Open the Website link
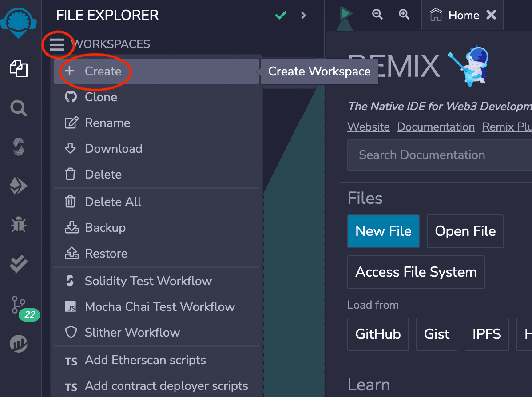This screenshot has width=532, height=397. click(369, 127)
